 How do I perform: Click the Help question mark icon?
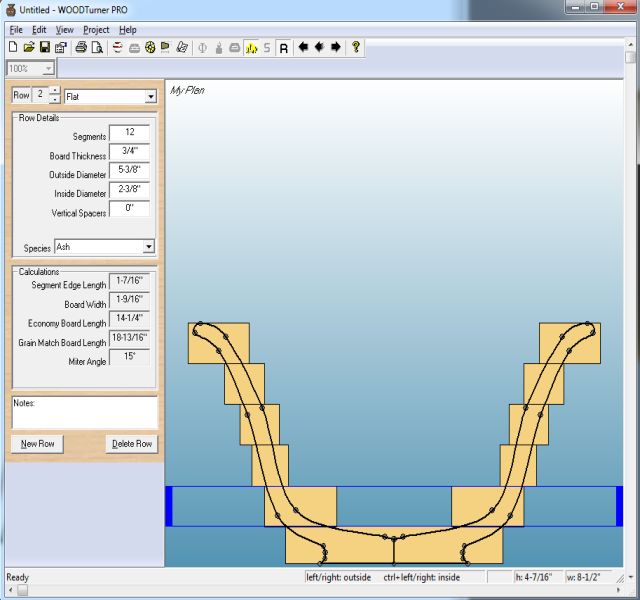tap(356, 47)
